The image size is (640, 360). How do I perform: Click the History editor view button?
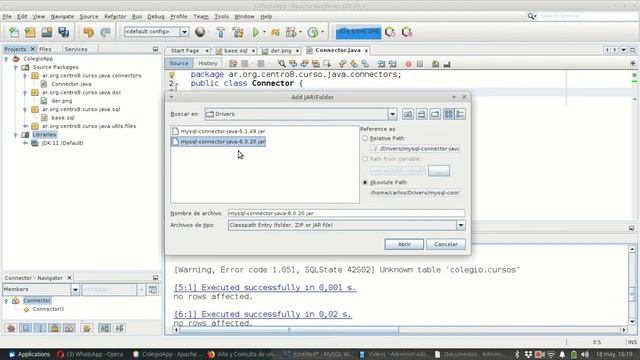[x=208, y=63]
